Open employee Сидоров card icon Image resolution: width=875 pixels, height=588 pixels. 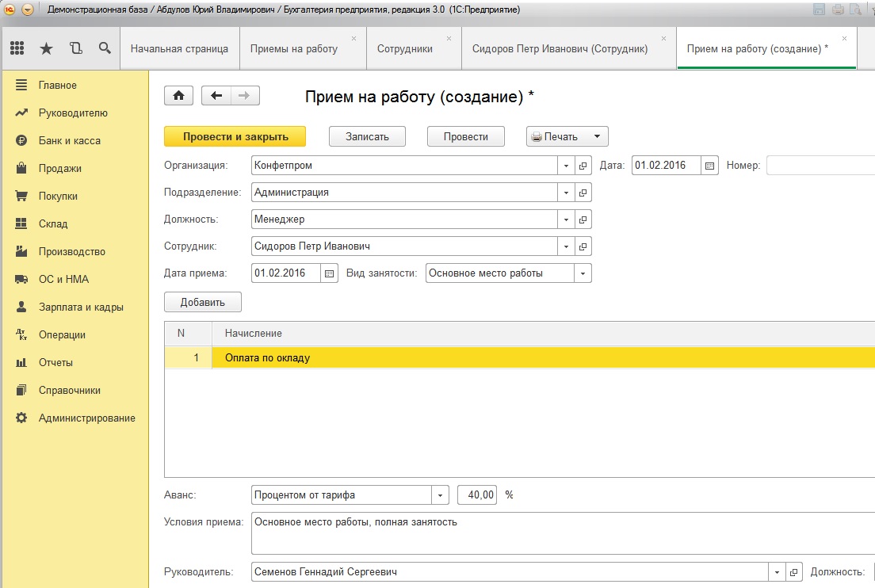pos(583,246)
